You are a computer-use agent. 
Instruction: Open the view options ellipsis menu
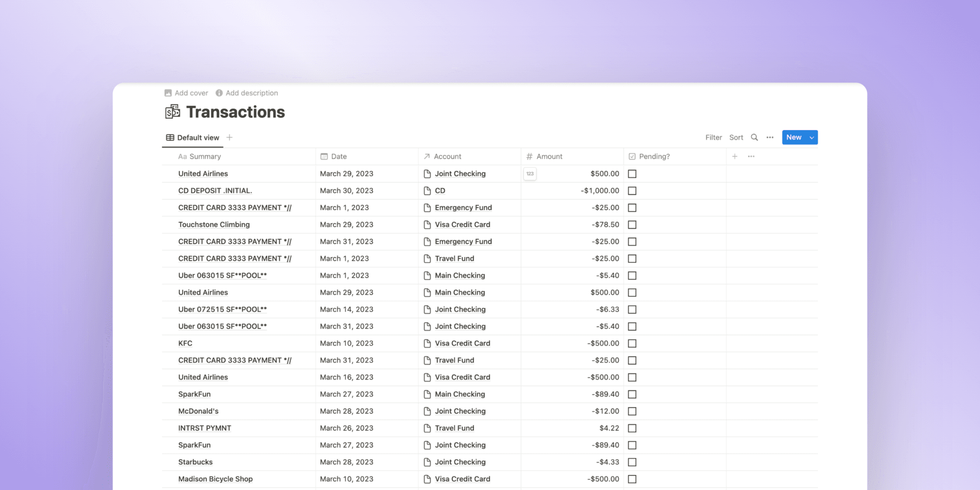pos(770,137)
